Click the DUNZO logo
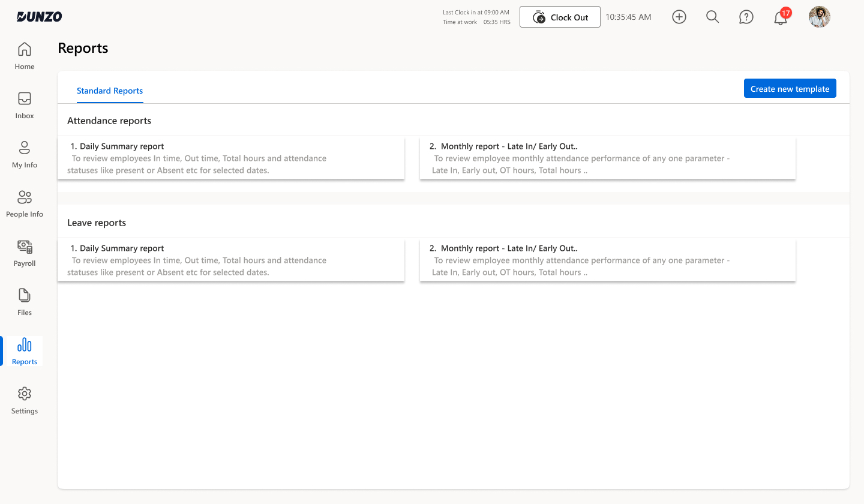The width and height of the screenshot is (864, 504). pyautogui.click(x=38, y=16)
